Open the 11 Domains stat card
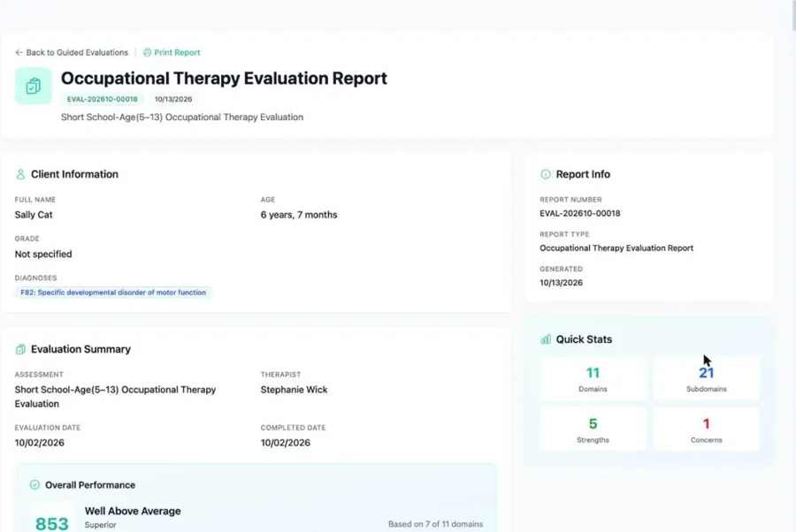Image resolution: width=796 pixels, height=532 pixels. coord(593,379)
